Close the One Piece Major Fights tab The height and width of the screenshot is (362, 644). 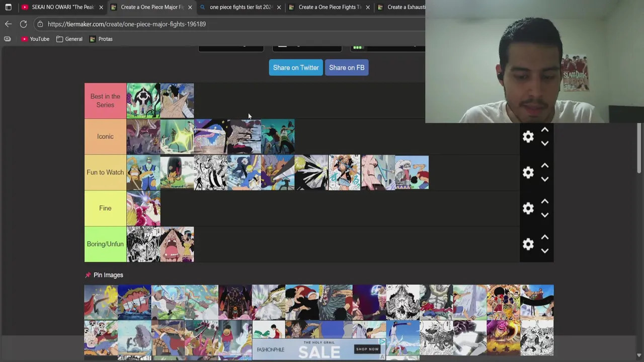tap(190, 7)
